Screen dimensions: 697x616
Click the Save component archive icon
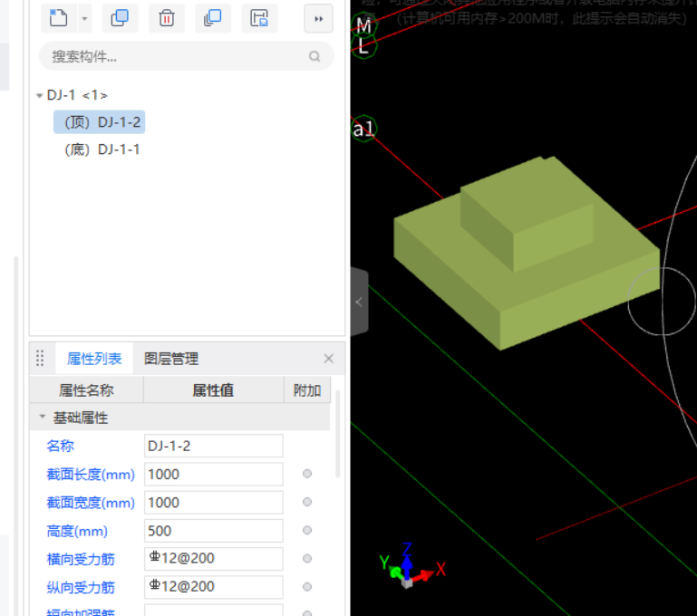259,19
